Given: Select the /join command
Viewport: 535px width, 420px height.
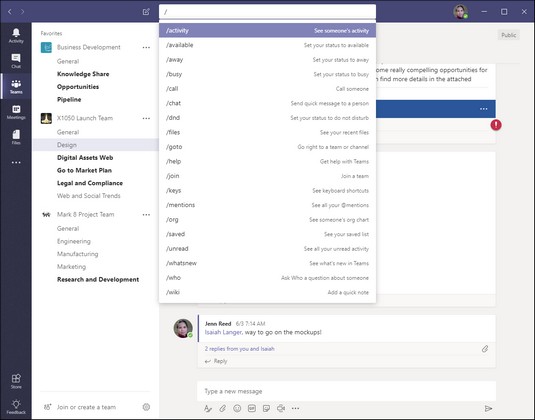Looking at the screenshot, I should pyautogui.click(x=268, y=176).
